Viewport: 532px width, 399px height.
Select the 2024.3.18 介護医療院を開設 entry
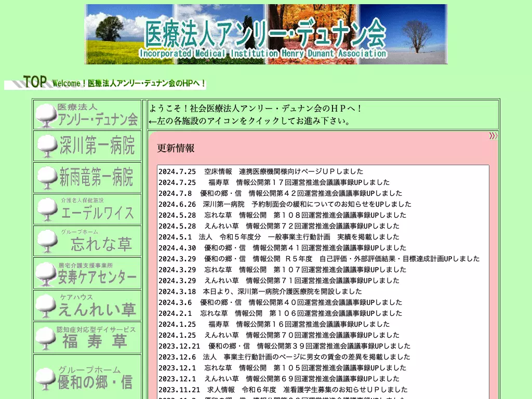tap(260, 291)
